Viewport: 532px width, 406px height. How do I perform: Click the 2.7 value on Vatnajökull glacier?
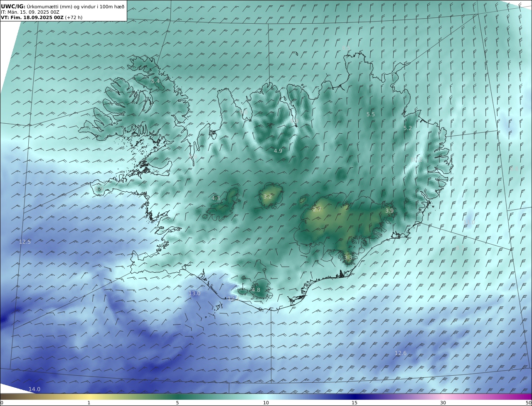[317, 210]
